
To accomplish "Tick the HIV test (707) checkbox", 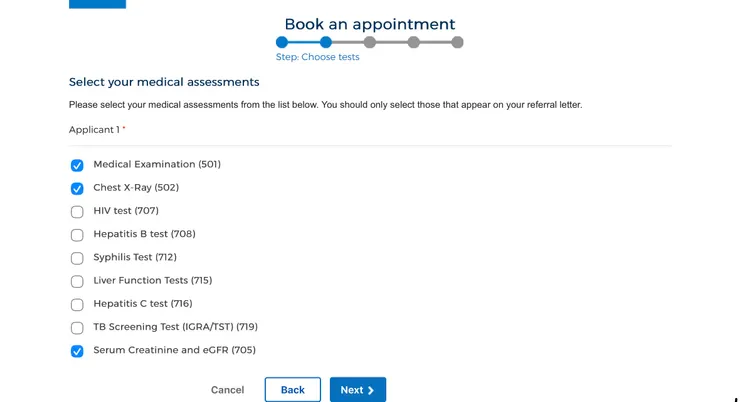I will pyautogui.click(x=77, y=212).
